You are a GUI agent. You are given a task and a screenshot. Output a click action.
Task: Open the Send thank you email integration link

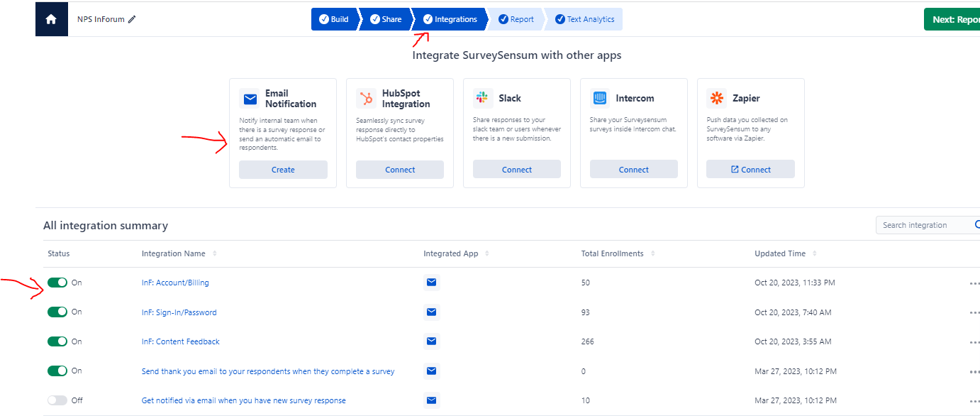coord(267,371)
